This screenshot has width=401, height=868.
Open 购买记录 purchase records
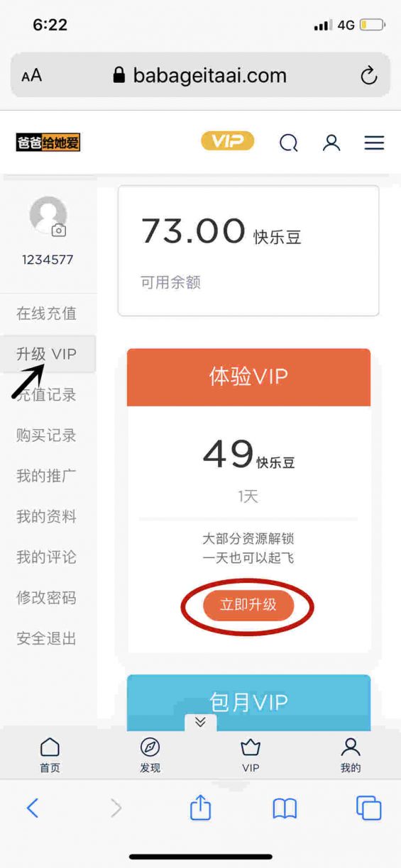coord(47,435)
